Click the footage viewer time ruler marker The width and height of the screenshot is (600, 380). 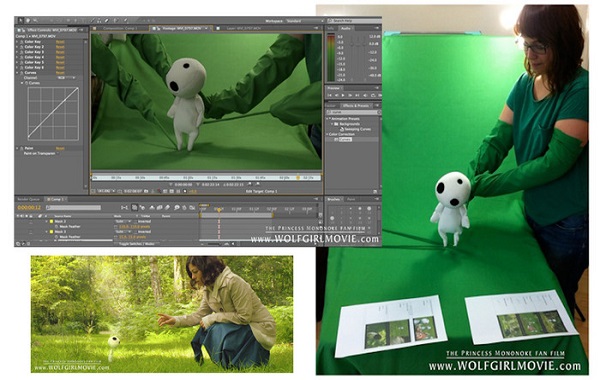point(298,178)
